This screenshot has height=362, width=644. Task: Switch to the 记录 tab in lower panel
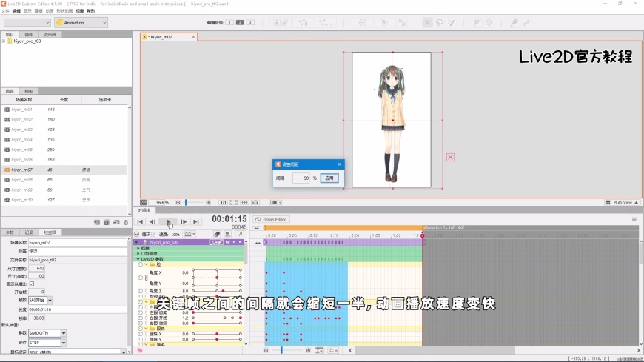click(x=29, y=232)
